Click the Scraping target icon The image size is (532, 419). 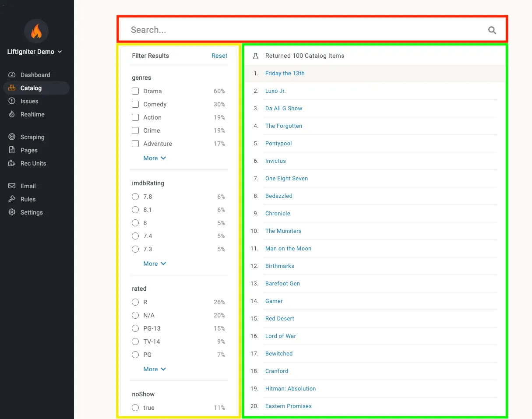coord(12,137)
